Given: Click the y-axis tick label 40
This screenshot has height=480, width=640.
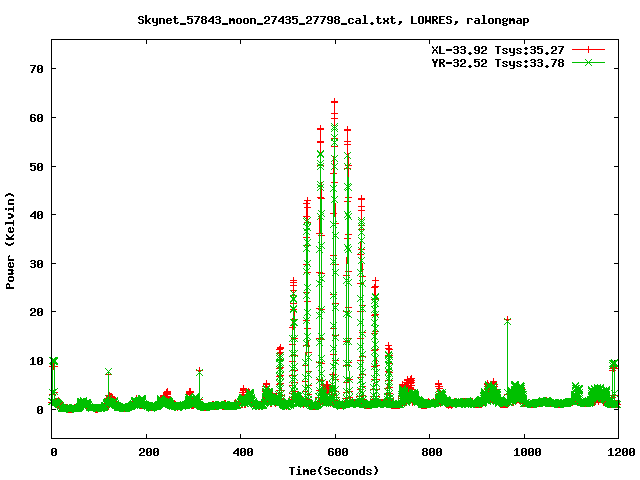Looking at the screenshot, I should [36, 215].
